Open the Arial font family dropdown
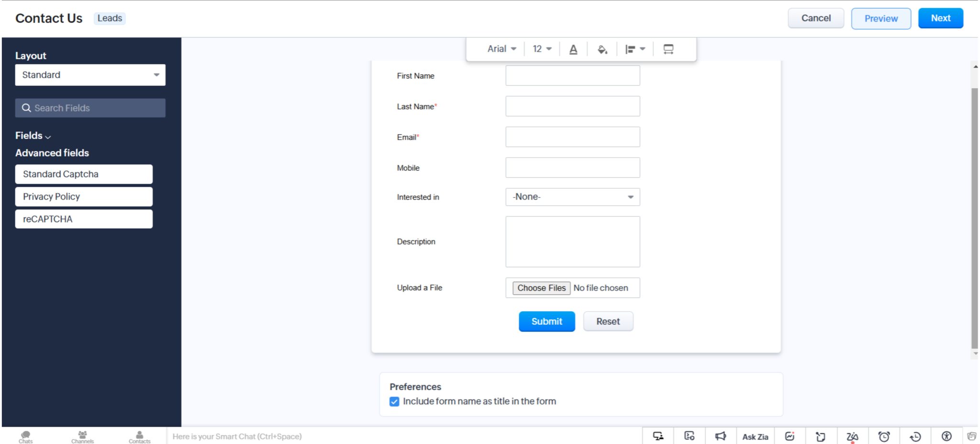 (501, 49)
